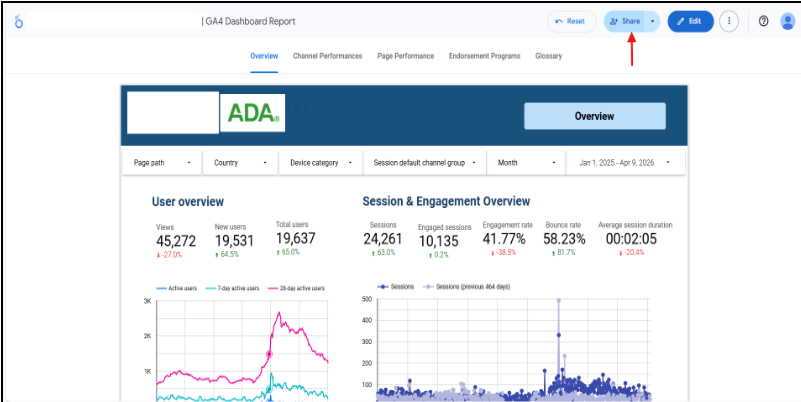The image size is (801, 402).
Task: Click the ADA logo image
Action: (252, 113)
